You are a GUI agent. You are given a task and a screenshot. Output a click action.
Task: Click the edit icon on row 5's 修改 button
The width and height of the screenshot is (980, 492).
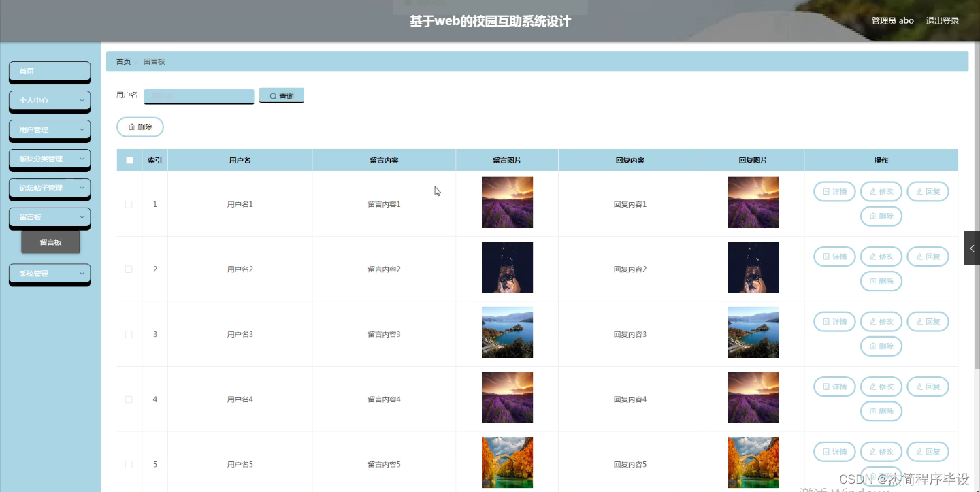click(x=872, y=451)
